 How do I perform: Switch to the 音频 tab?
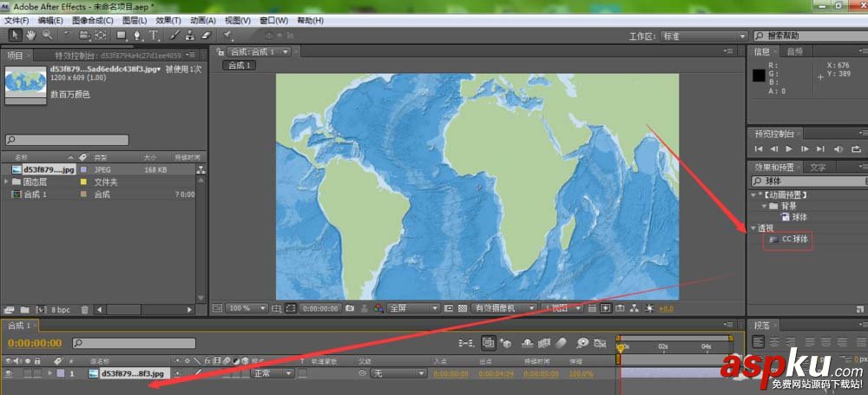(795, 51)
